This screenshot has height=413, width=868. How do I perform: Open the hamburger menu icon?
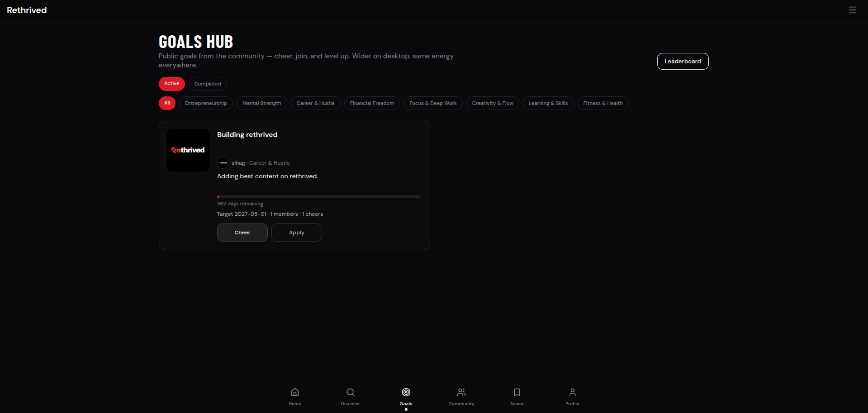point(852,10)
